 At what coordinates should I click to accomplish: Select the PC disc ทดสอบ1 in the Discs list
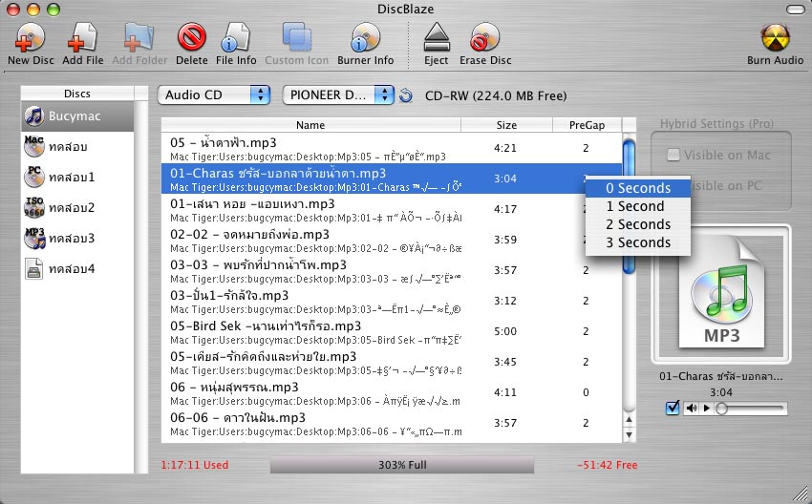coord(77,177)
